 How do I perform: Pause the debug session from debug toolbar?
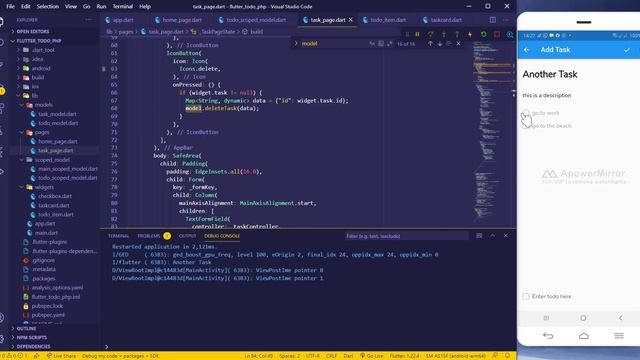pyautogui.click(x=417, y=34)
